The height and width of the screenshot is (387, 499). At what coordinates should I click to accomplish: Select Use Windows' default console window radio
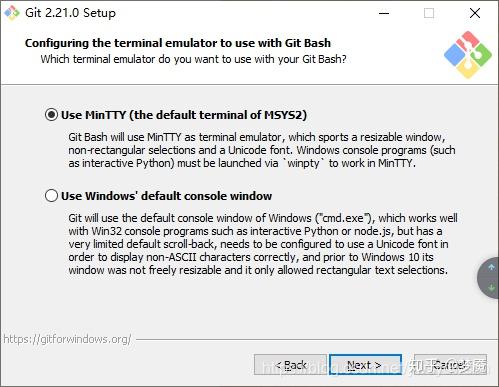pyautogui.click(x=51, y=196)
